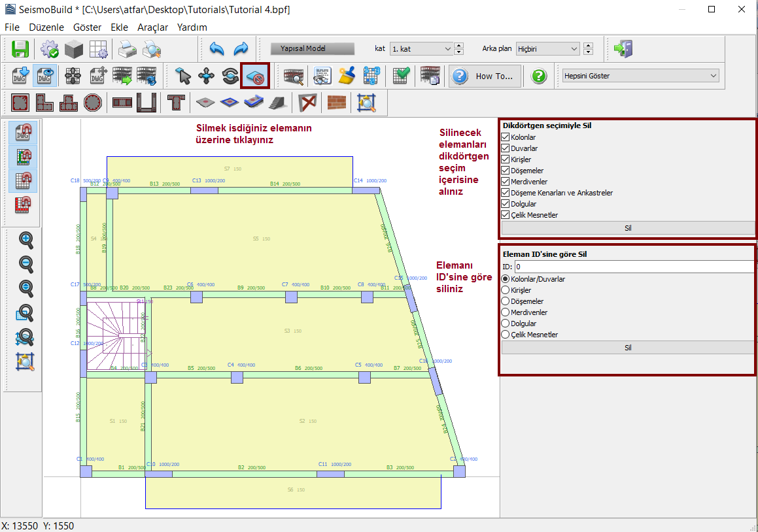This screenshot has height=532, width=758.
Task: Click the redo arrow icon
Action: [x=241, y=49]
